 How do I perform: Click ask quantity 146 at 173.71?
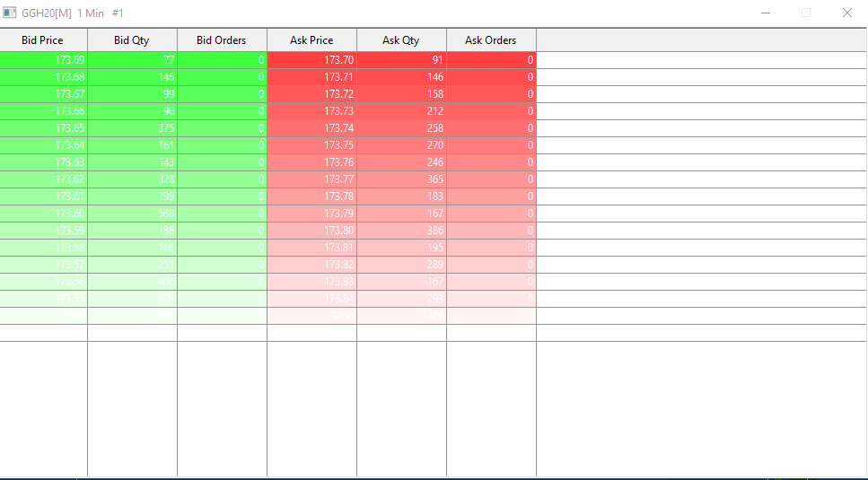pos(401,77)
